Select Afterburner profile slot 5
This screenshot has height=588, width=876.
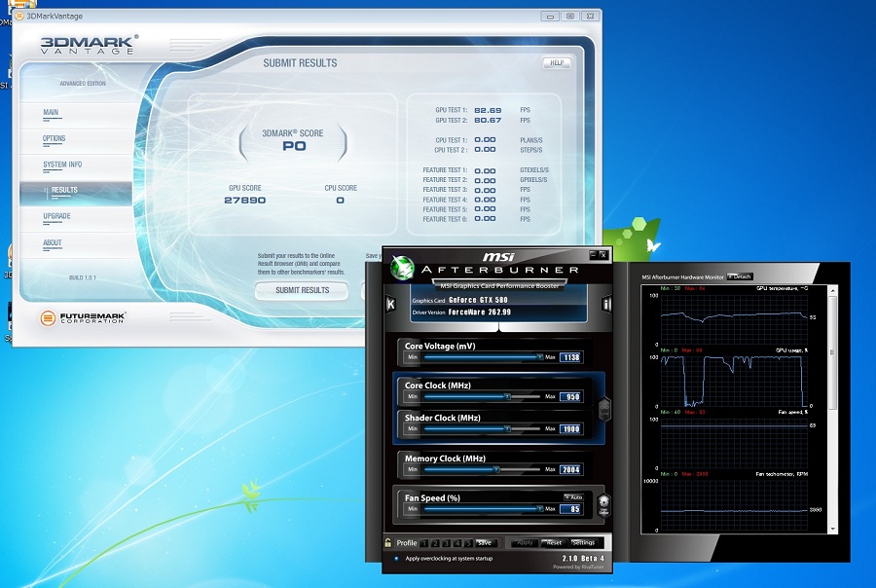(x=469, y=542)
